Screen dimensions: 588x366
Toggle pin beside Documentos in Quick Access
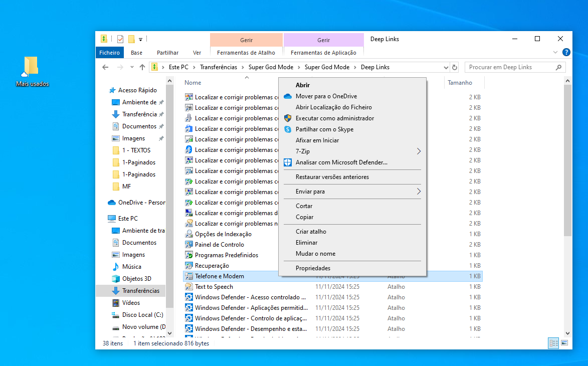coord(161,126)
